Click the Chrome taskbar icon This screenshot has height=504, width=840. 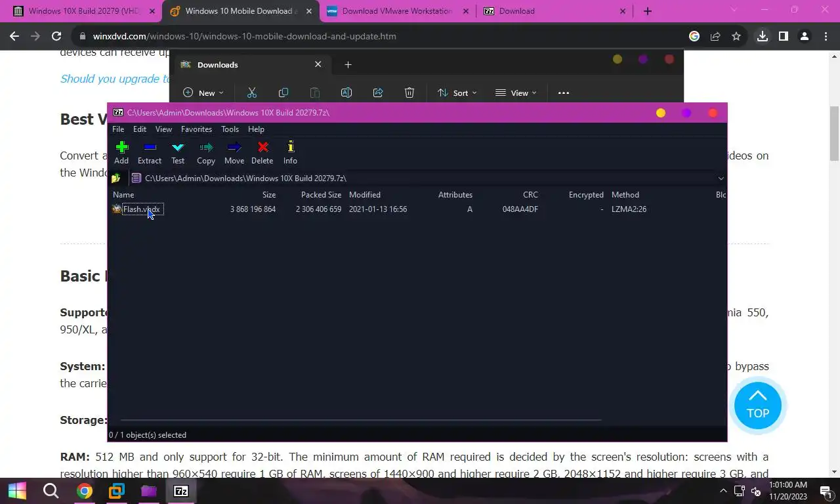point(84,491)
